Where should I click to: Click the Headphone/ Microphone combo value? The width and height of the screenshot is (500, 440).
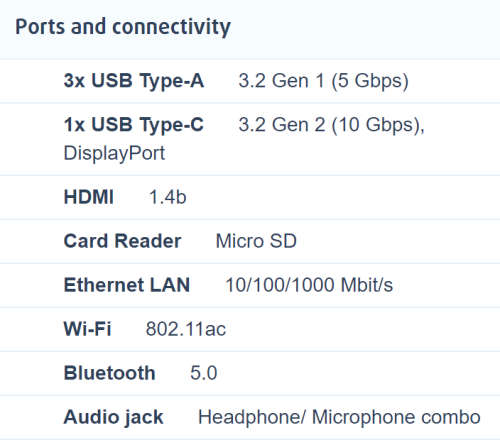[x=339, y=417]
